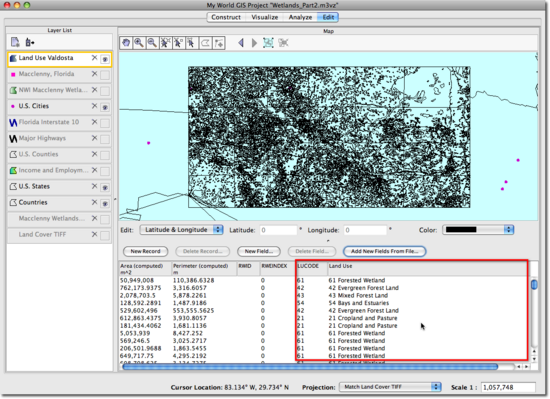The width and height of the screenshot is (550, 399).
Task: Select the pan hand tool
Action: click(x=126, y=43)
